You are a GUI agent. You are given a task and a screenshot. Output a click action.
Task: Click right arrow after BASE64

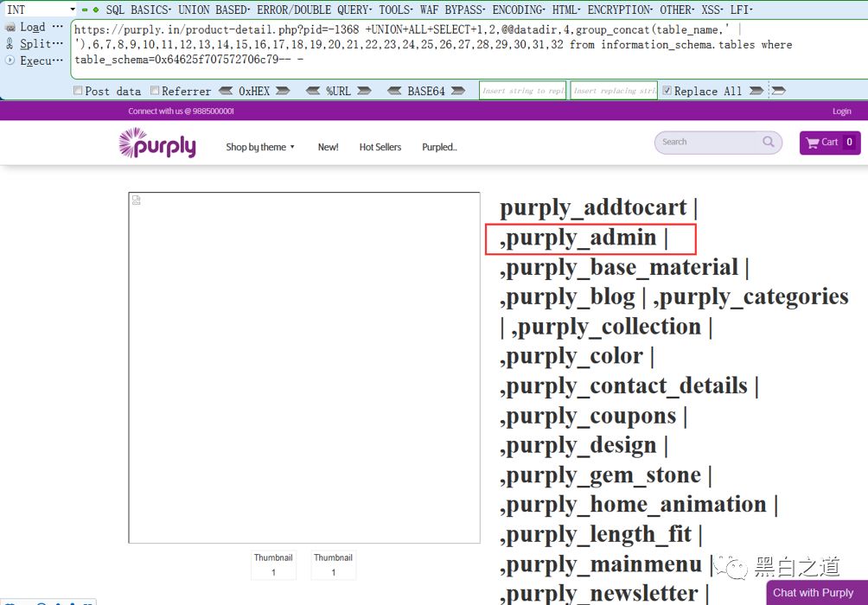458,91
